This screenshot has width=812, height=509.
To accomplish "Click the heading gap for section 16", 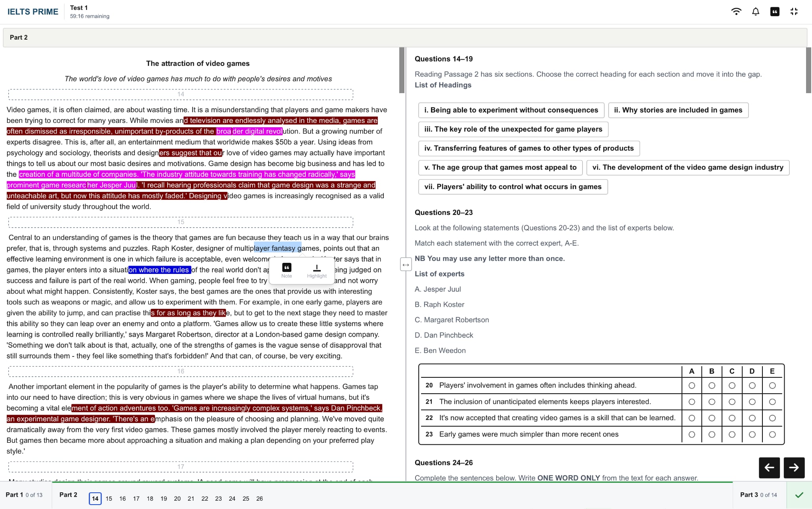I will coord(181,371).
